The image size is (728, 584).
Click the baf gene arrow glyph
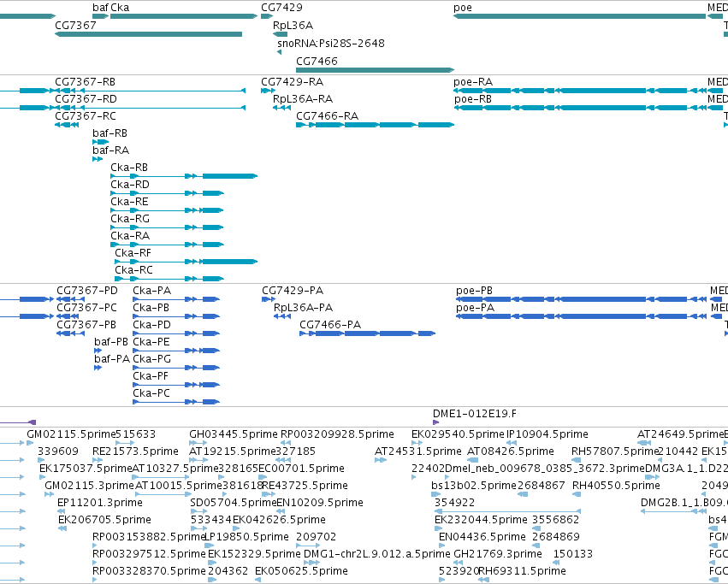pyautogui.click(x=101, y=16)
